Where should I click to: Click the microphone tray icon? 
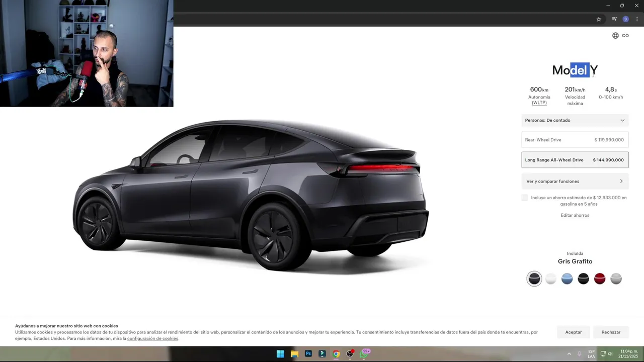580,354
